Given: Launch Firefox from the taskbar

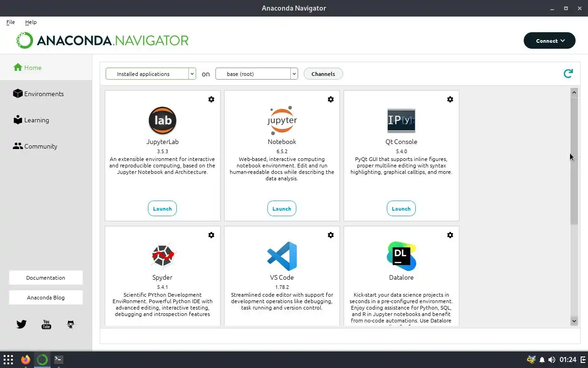Looking at the screenshot, I should (25, 360).
